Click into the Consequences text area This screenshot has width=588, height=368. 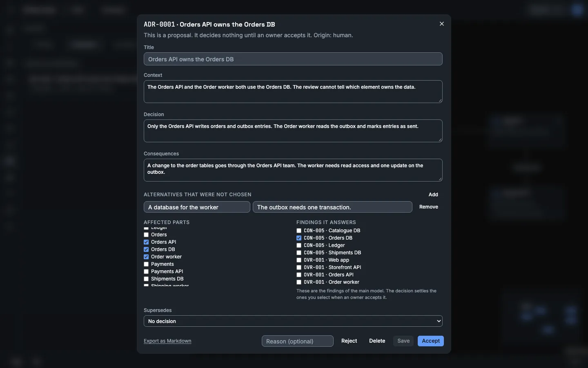[293, 170]
